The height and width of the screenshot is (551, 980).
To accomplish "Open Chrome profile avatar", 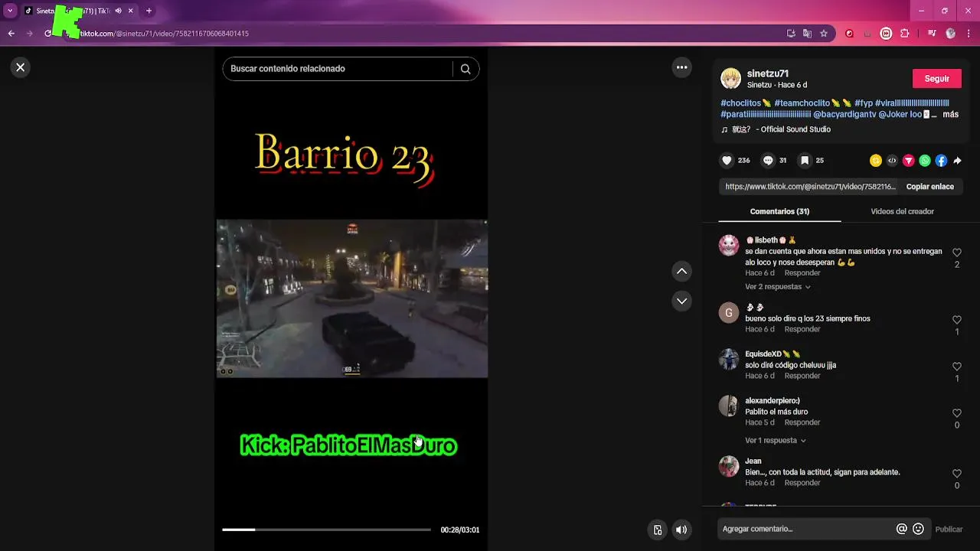I will (951, 34).
